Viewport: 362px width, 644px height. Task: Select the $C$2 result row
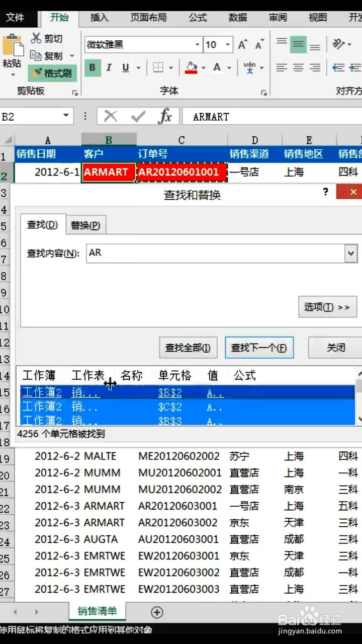click(x=187, y=407)
